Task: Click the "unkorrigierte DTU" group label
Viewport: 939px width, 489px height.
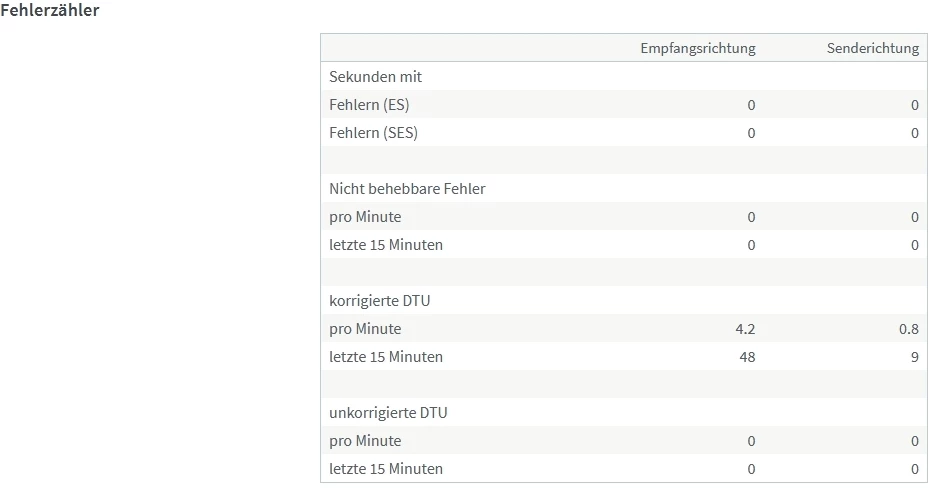Action: [x=388, y=413]
